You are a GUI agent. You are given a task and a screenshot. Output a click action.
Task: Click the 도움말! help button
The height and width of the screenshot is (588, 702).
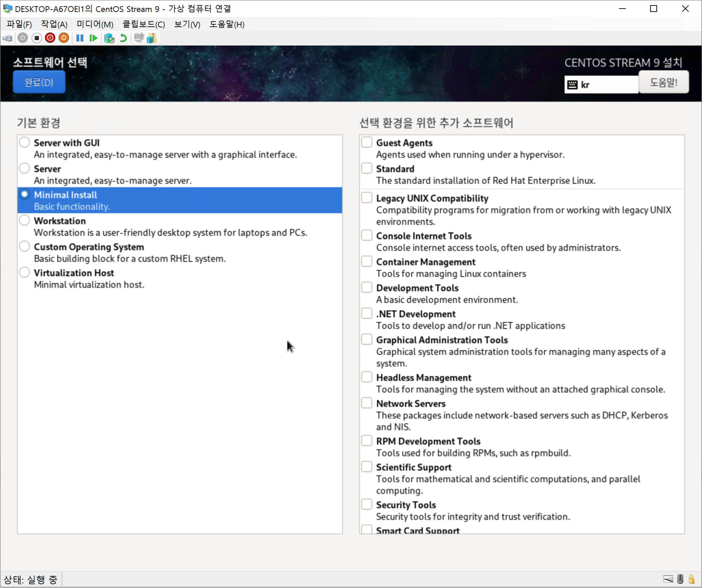[x=664, y=82]
